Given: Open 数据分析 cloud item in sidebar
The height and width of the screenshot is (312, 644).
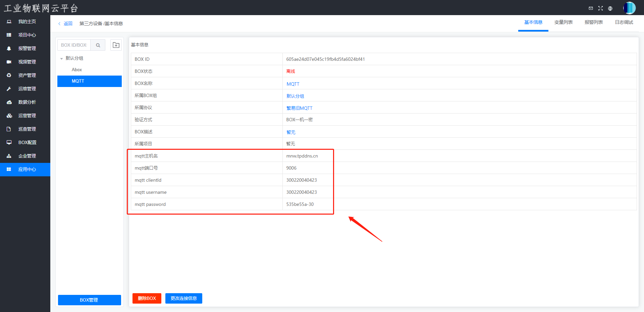Looking at the screenshot, I should pyautogui.click(x=27, y=102).
